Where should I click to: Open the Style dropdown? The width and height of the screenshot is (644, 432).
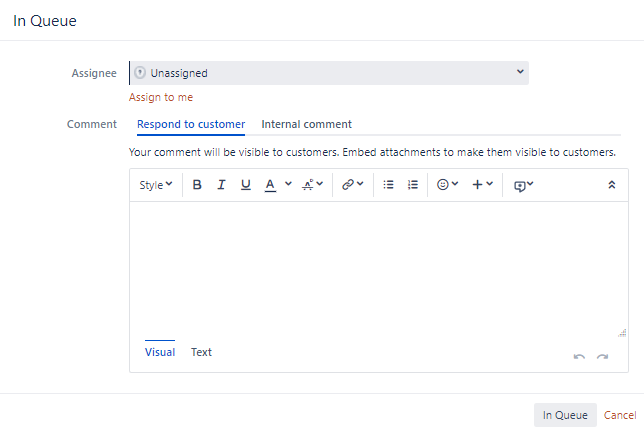[x=156, y=185]
